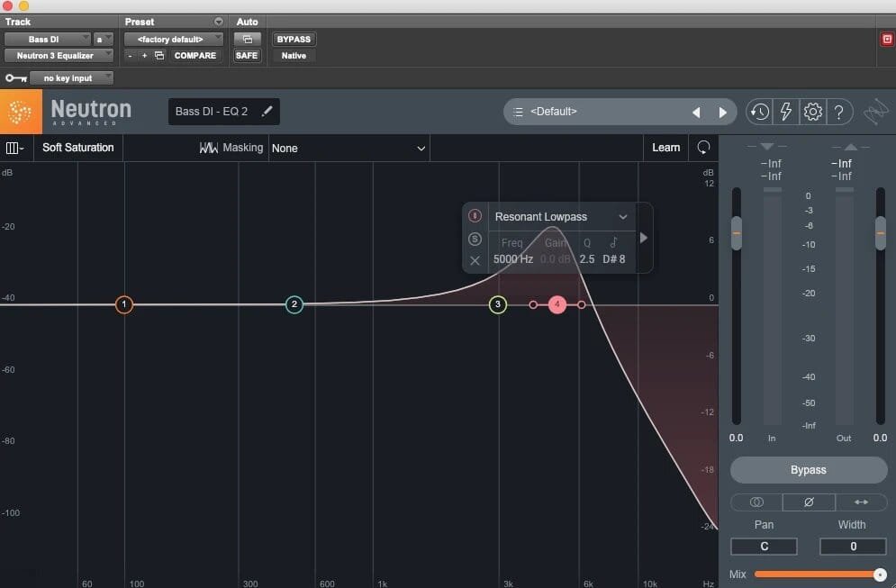Image resolution: width=896 pixels, height=588 pixels.
Task: Toggle COMPARE in preset section
Action: click(195, 56)
